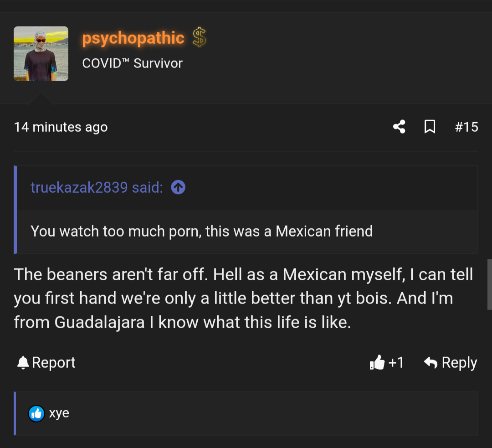This screenshot has width=492, height=448.
Task: Click the COVID Survivor user title
Action: click(x=132, y=63)
